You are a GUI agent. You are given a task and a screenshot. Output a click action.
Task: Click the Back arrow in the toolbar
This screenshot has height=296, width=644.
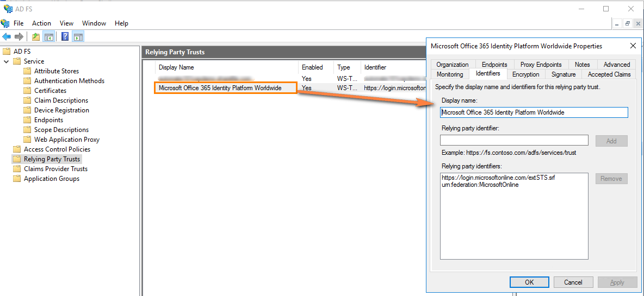click(7, 37)
